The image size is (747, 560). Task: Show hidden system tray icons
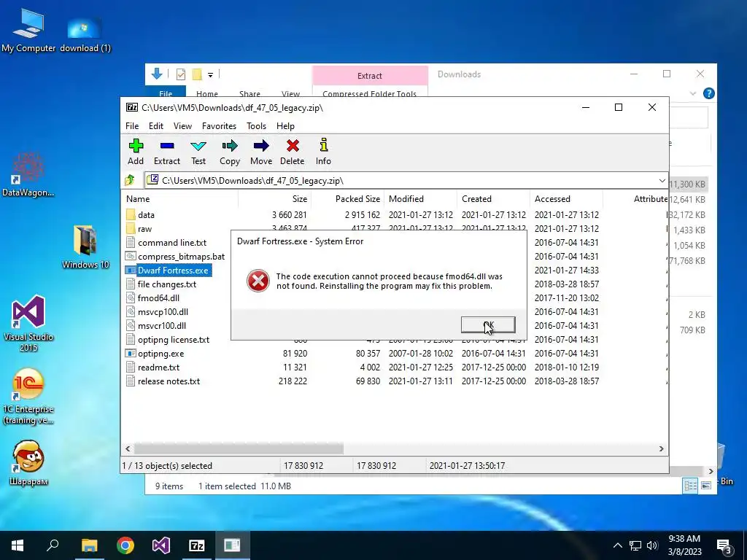[x=617, y=545]
